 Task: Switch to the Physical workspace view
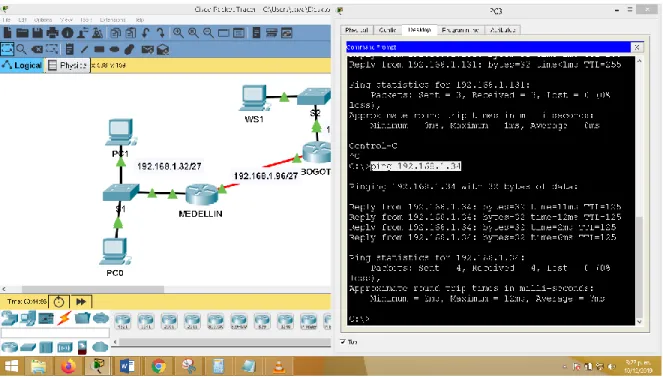point(68,65)
